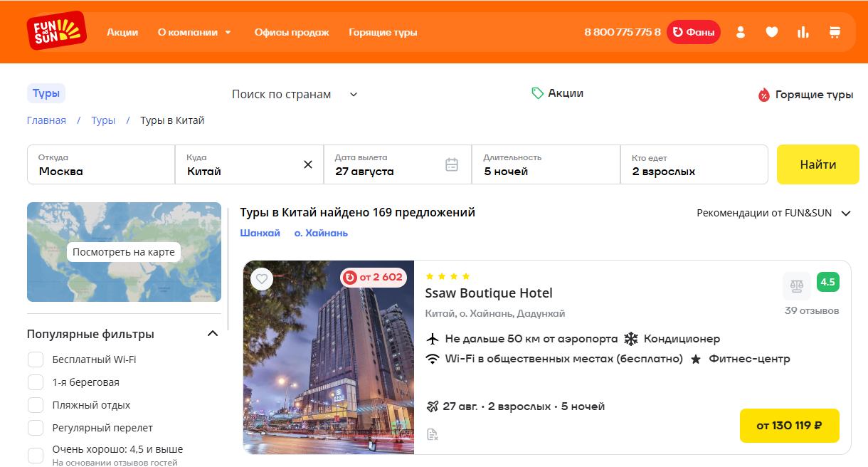Click Посмотреть на карте button
The height and width of the screenshot is (467, 868).
tap(124, 252)
